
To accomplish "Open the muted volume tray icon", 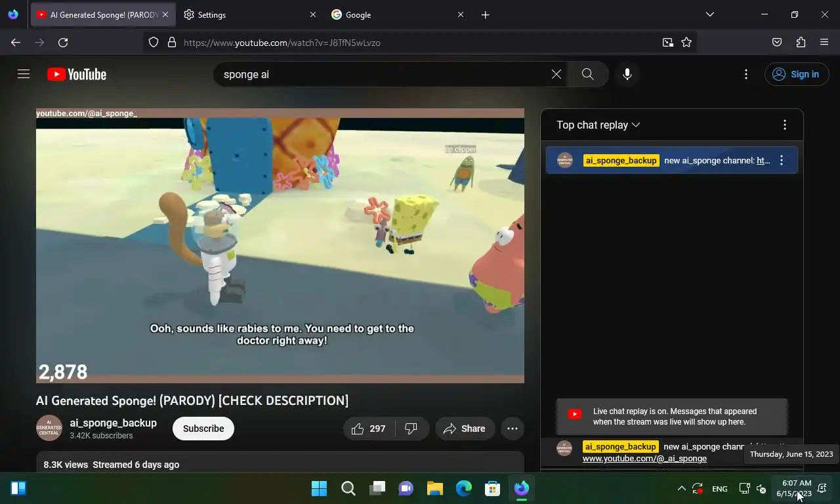I will [761, 489].
